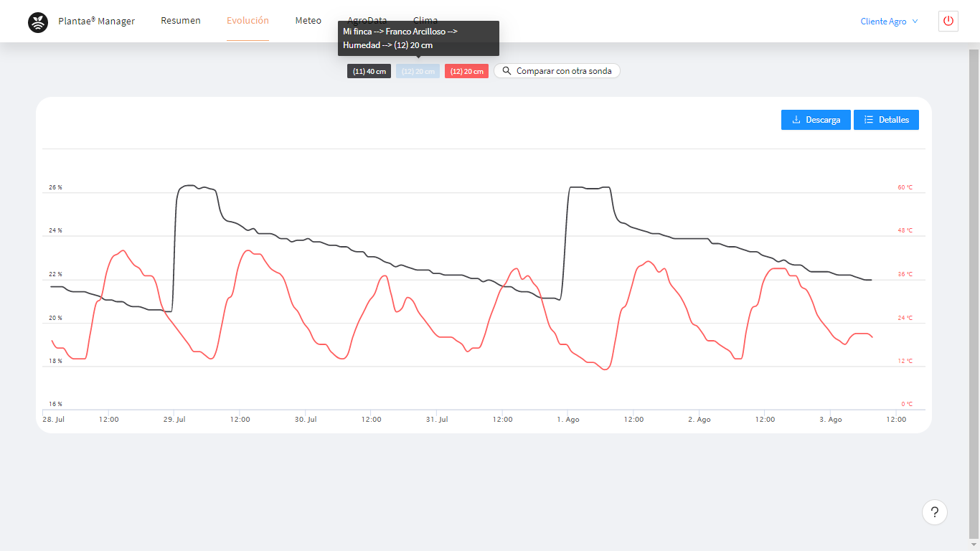This screenshot has height=551, width=980.
Task: Click the 22 % axis label
Action: pos(55,274)
